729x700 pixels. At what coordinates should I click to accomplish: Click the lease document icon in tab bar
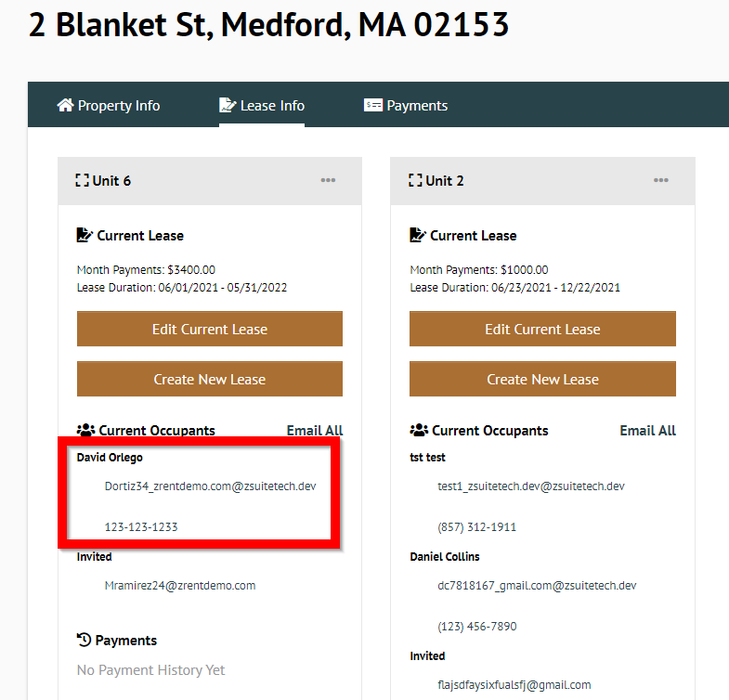228,105
